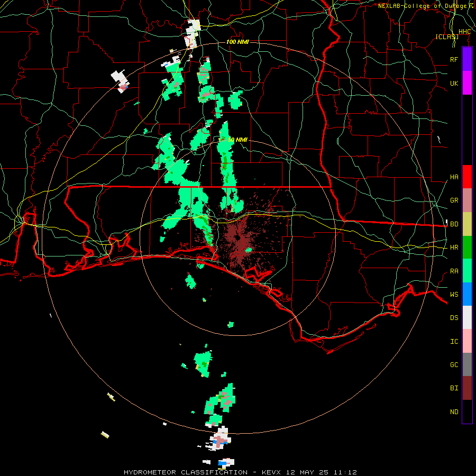Click the UK legend label
Viewport: 476px width, 476px height.
pyautogui.click(x=454, y=83)
